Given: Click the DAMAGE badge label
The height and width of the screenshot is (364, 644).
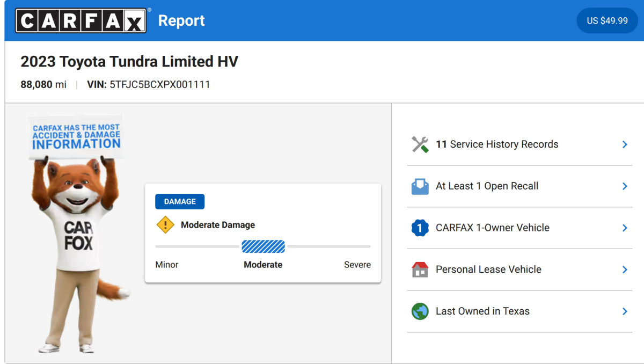Looking at the screenshot, I should click(180, 201).
